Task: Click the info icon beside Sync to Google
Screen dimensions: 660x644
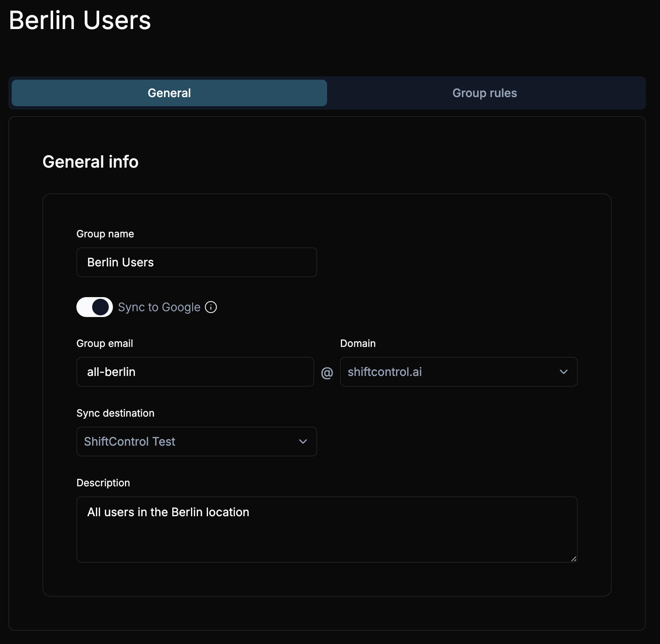Action: 211,307
